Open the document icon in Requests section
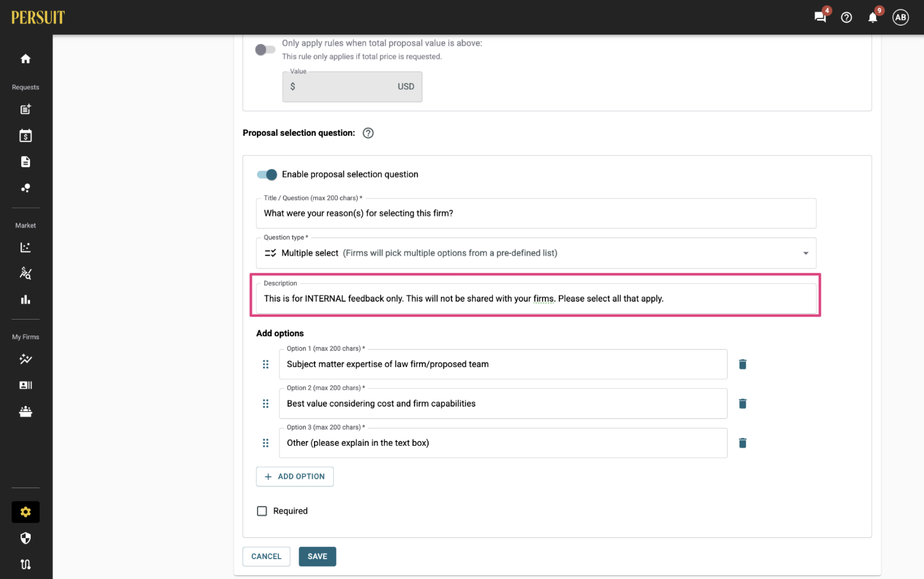 [26, 162]
